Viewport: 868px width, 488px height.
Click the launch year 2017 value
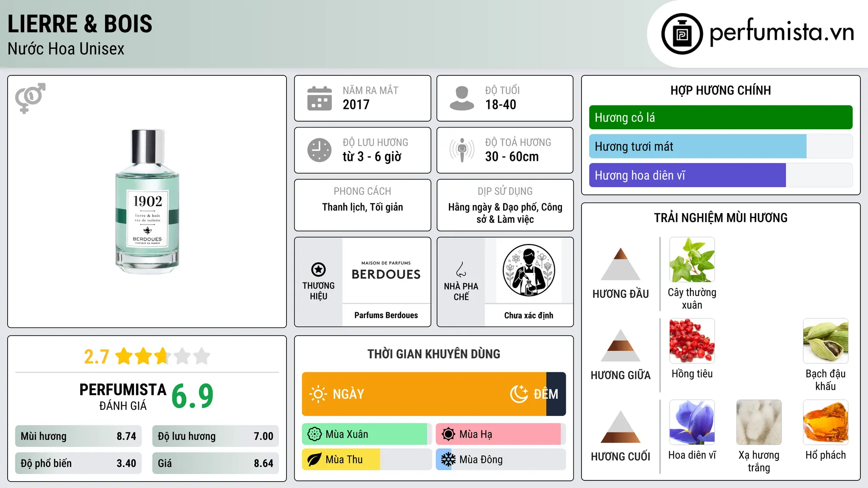click(x=356, y=105)
